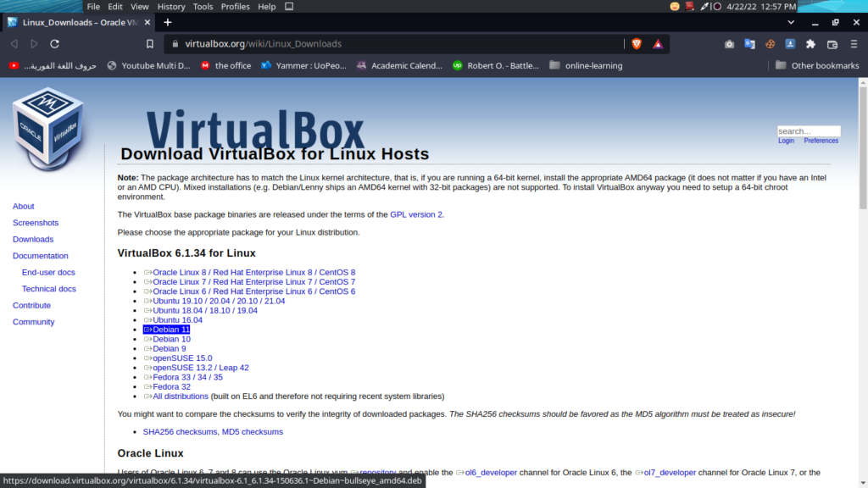Image resolution: width=868 pixels, height=488 pixels.
Task: Open the Brave Shields icon in address bar
Action: coord(636,43)
